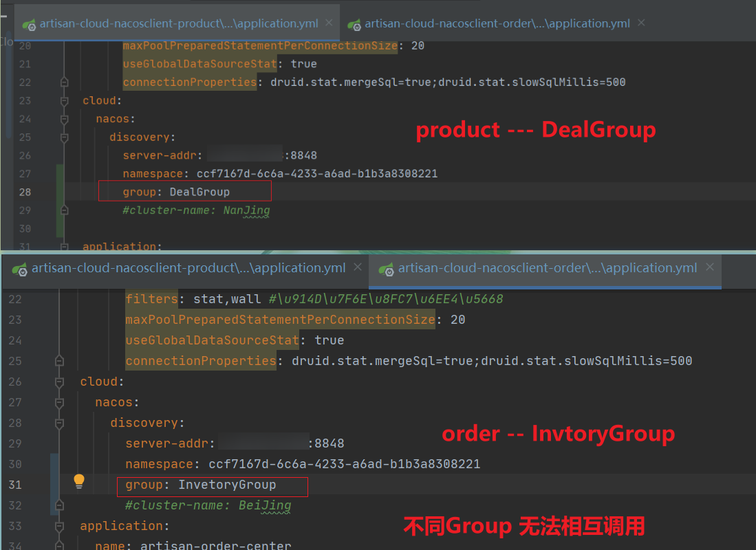756x550 pixels.
Task: Click maxPoolPreparedStatementPerConnectionSize key in lower editor
Action: tap(280, 320)
